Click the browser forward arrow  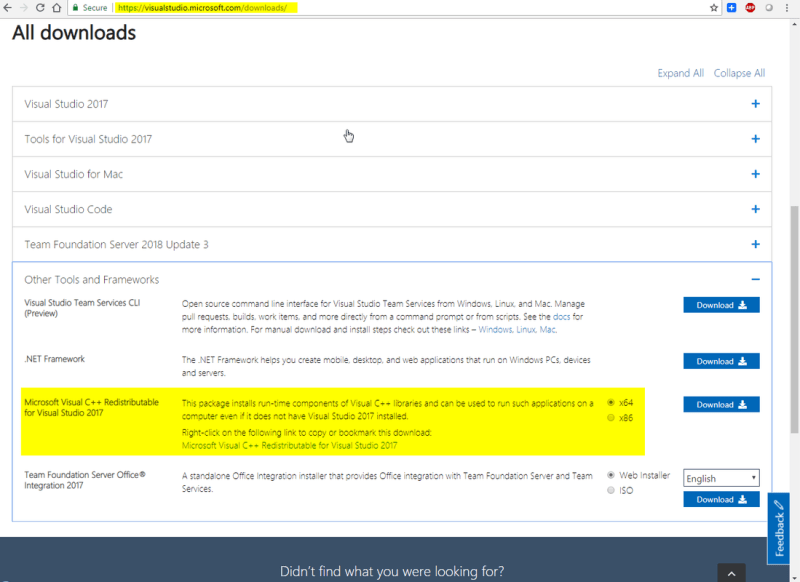(23, 8)
